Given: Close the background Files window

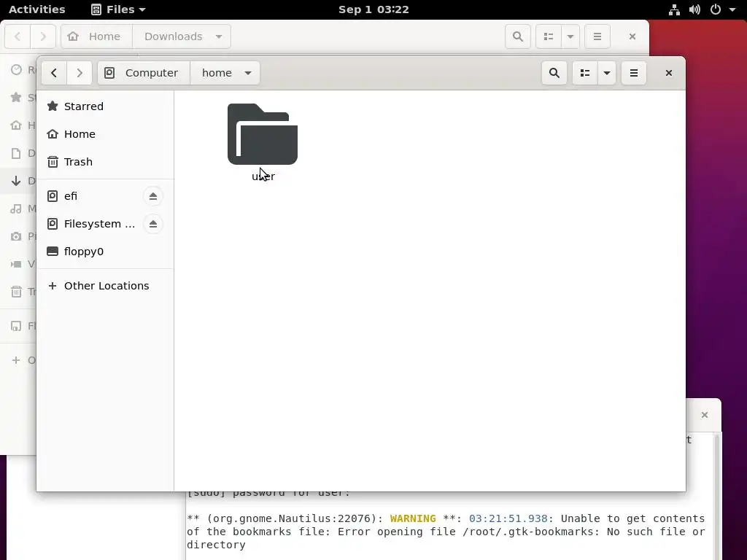Looking at the screenshot, I should 632,36.
